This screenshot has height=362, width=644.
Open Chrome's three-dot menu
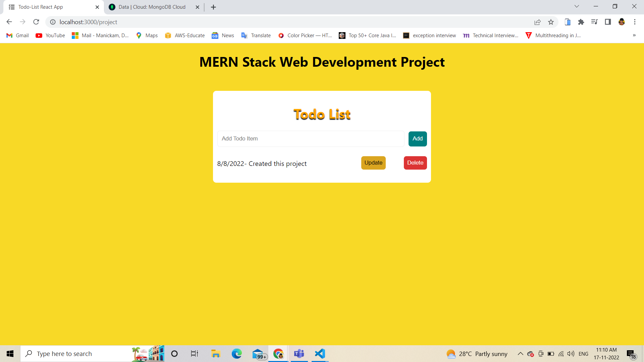635,22
